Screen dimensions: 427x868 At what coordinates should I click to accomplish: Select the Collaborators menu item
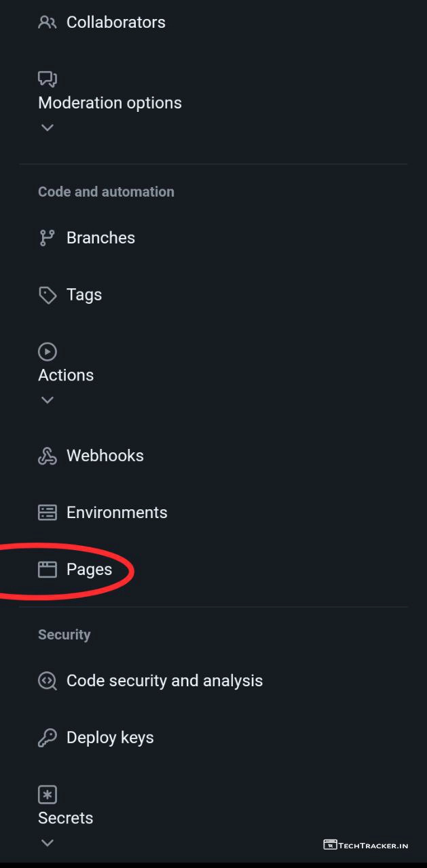click(115, 22)
